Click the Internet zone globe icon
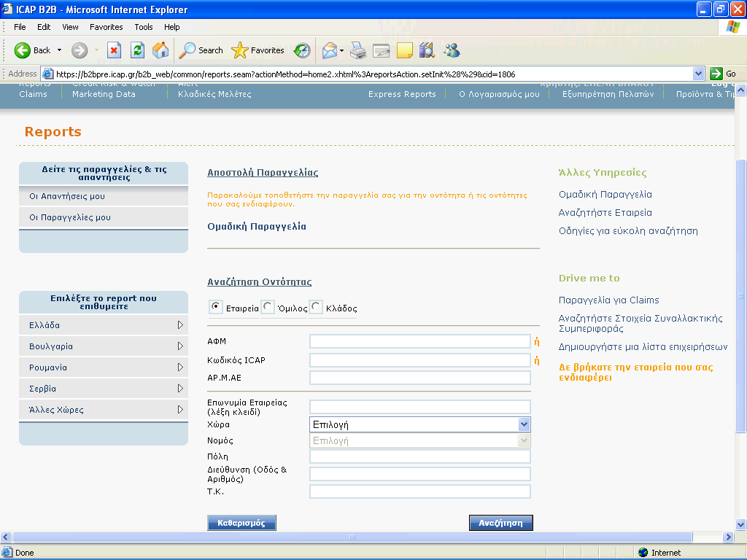This screenshot has width=747, height=560. click(x=643, y=553)
